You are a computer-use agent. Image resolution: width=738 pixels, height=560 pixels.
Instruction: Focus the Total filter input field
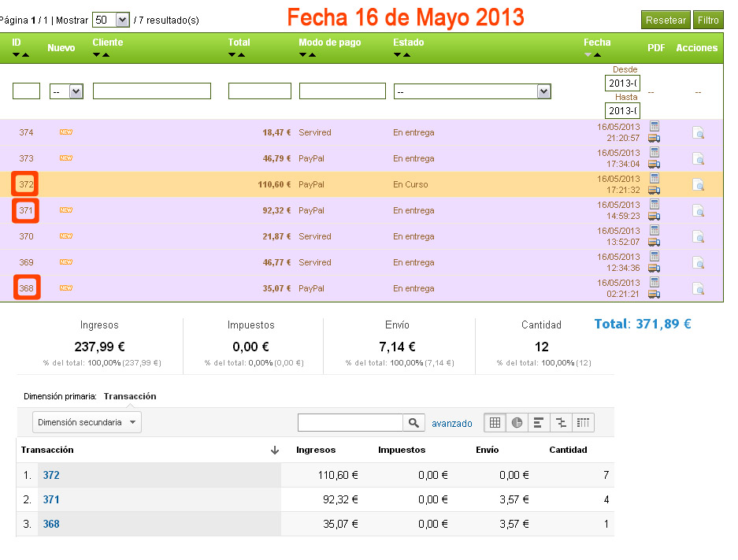(x=260, y=91)
